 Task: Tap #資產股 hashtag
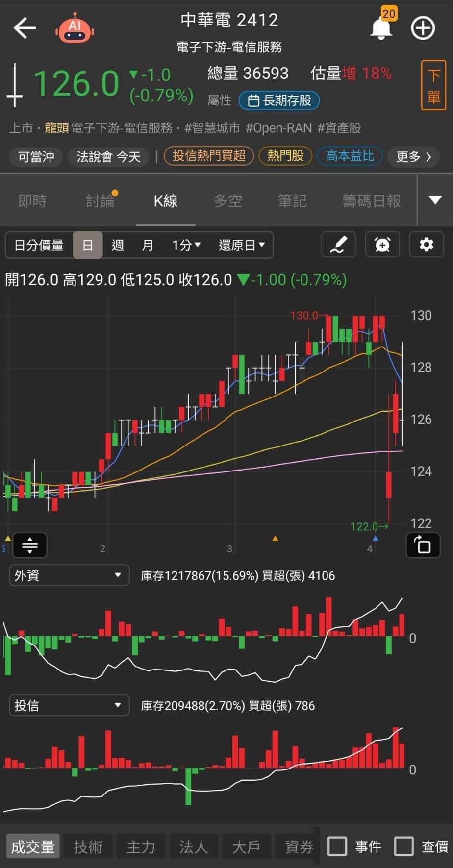tap(339, 128)
